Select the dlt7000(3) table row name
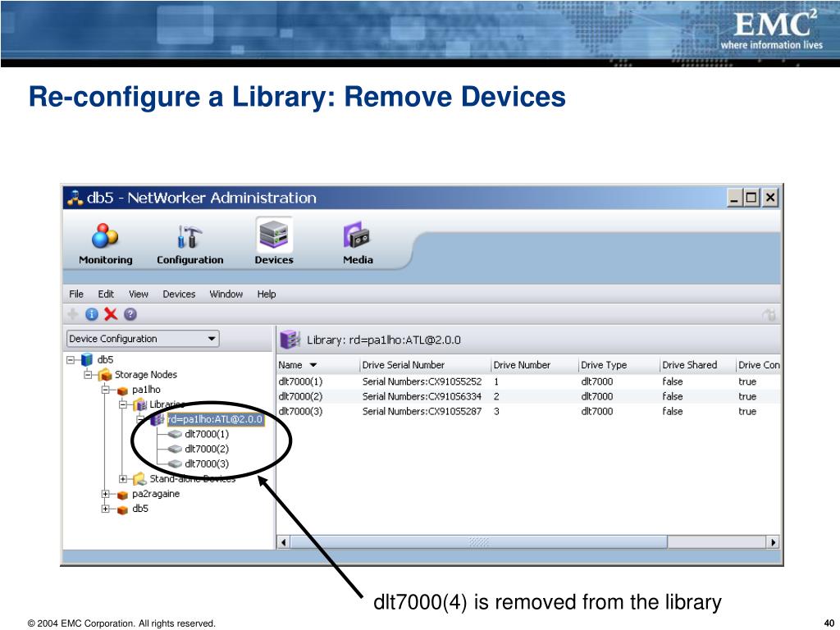The height and width of the screenshot is (630, 840). [x=300, y=412]
